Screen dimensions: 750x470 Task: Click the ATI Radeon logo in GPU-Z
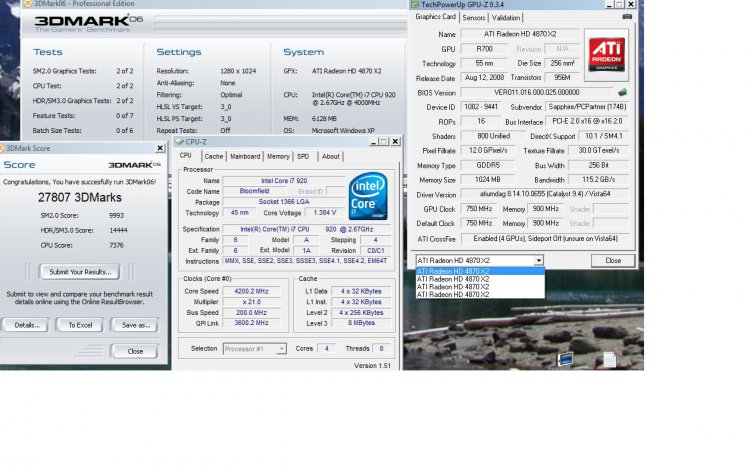point(607,55)
